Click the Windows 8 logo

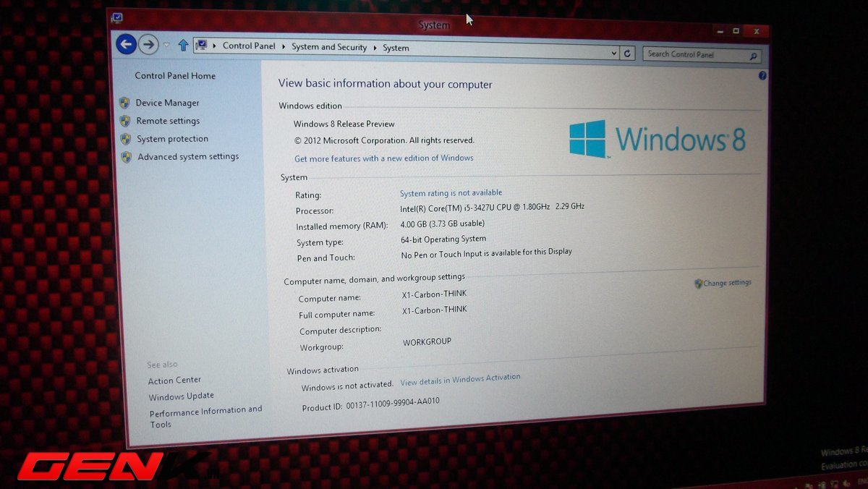coord(657,139)
